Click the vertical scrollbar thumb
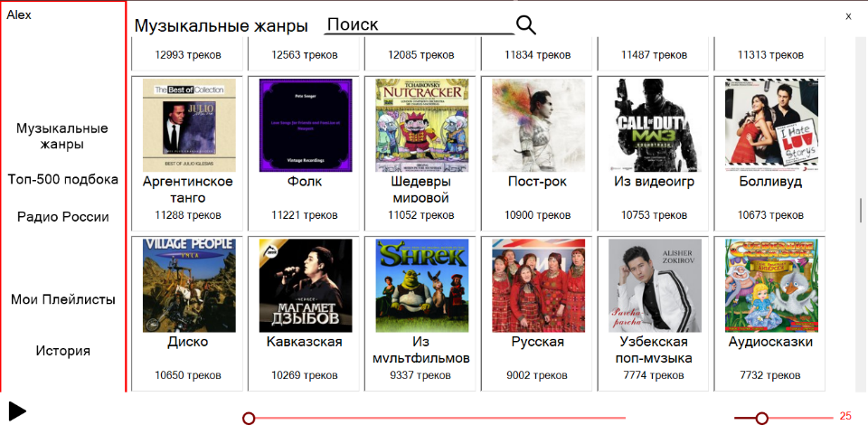The image size is (868, 444). pos(860,211)
